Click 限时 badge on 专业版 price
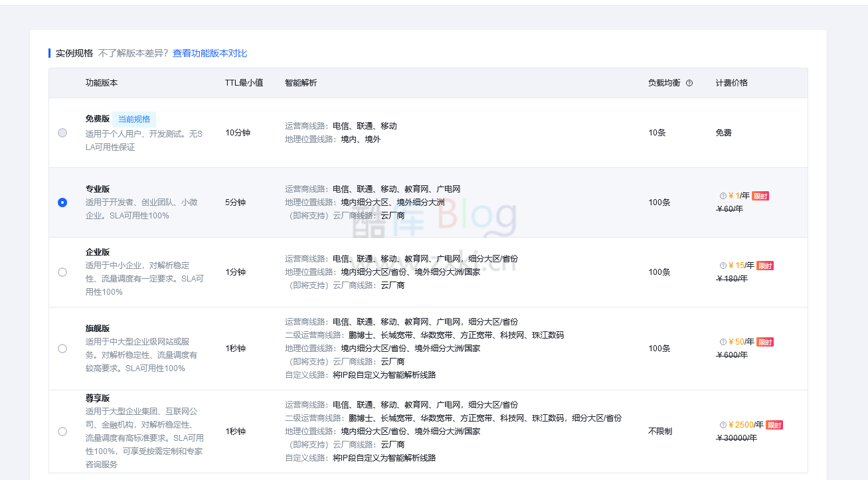The width and height of the screenshot is (868, 480). pos(760,197)
